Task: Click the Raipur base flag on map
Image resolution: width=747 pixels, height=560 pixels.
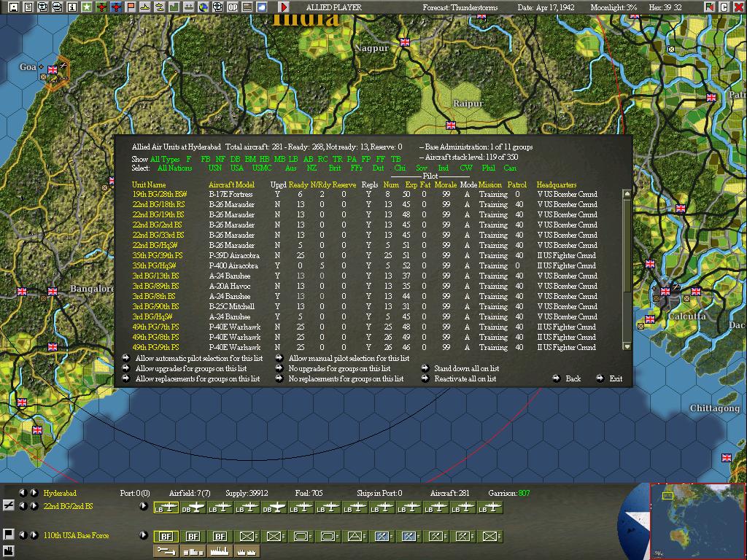Action: pos(451,125)
